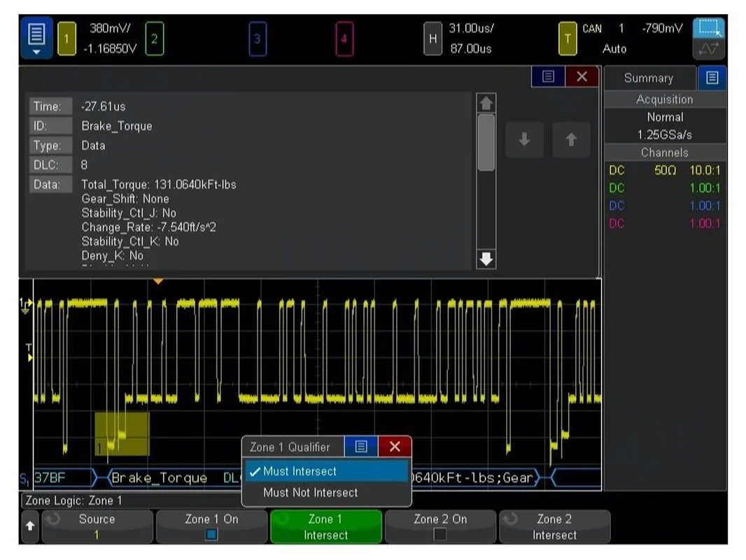Change the Source softkey selection
746x560 pixels.
click(x=97, y=526)
